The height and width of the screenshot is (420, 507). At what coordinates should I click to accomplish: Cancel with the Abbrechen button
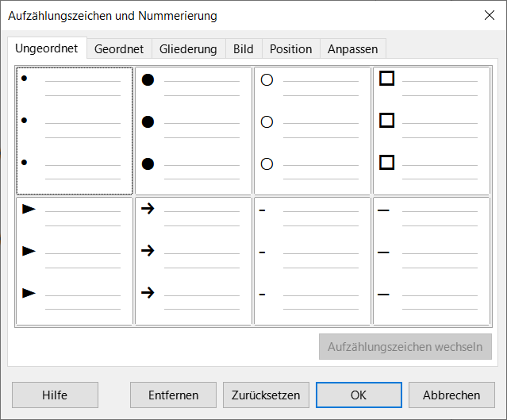(x=451, y=395)
